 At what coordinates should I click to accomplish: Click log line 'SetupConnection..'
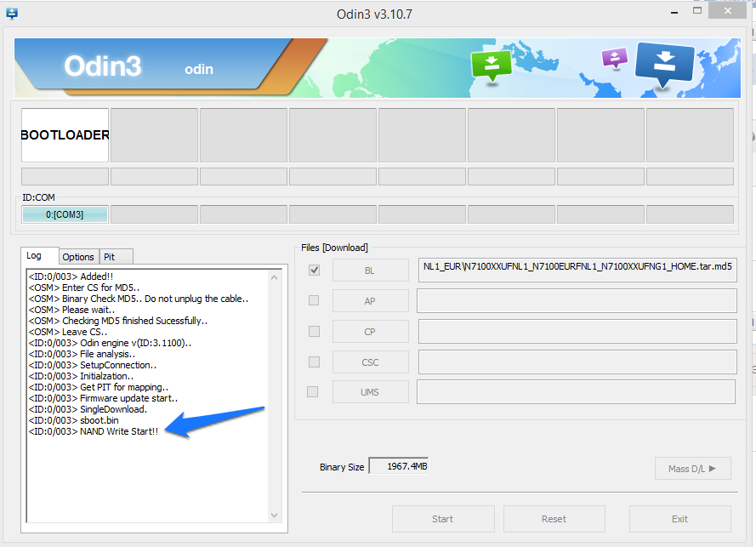click(x=93, y=365)
